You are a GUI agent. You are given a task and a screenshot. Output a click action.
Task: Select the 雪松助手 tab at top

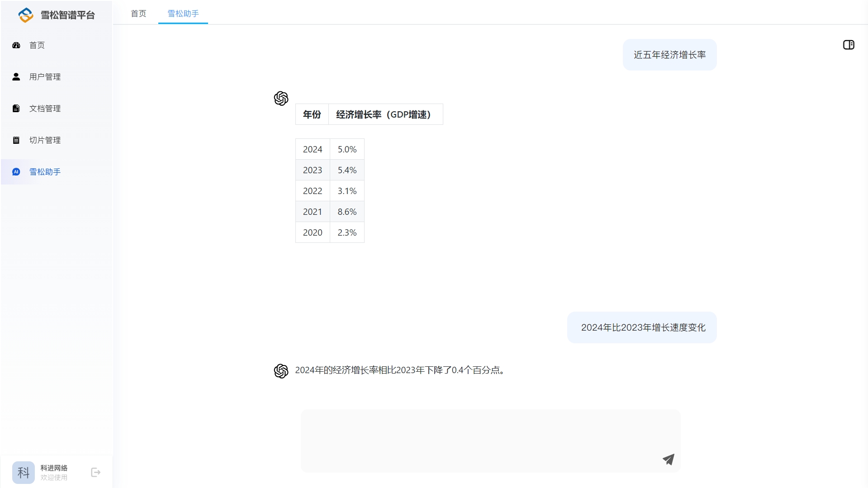point(183,14)
